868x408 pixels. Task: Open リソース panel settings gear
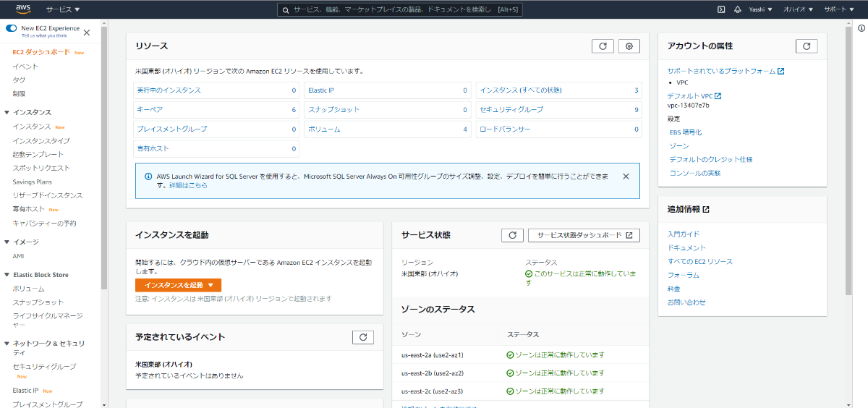(x=629, y=46)
